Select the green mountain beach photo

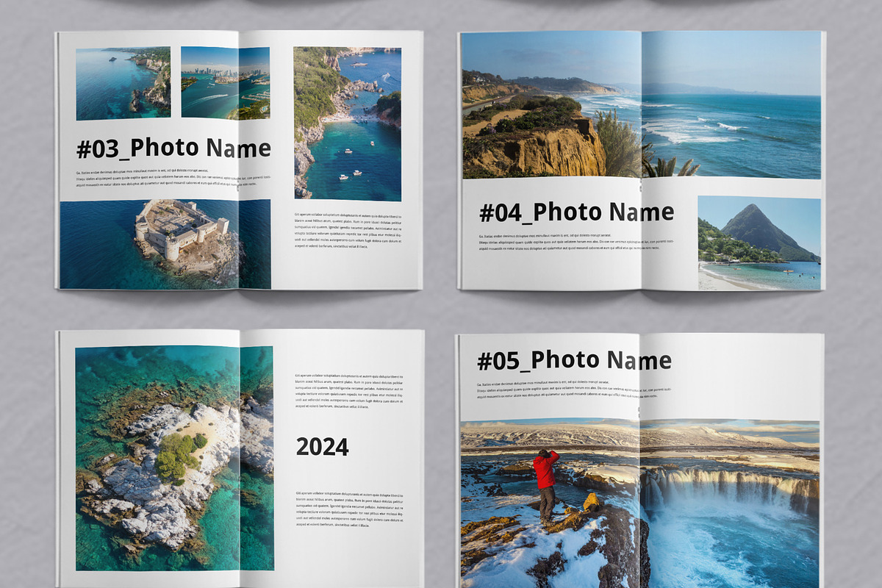pyautogui.click(x=759, y=243)
